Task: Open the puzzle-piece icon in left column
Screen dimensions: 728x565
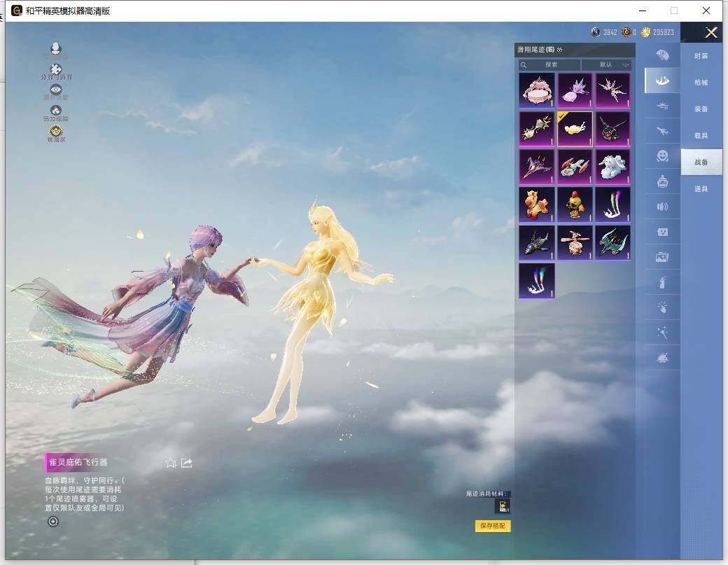Action: (x=56, y=69)
